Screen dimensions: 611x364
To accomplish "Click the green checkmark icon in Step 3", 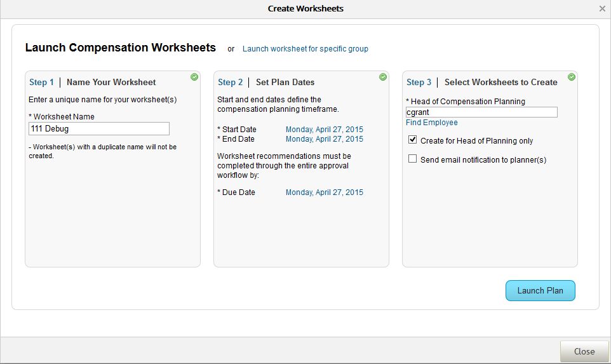I will click(571, 77).
